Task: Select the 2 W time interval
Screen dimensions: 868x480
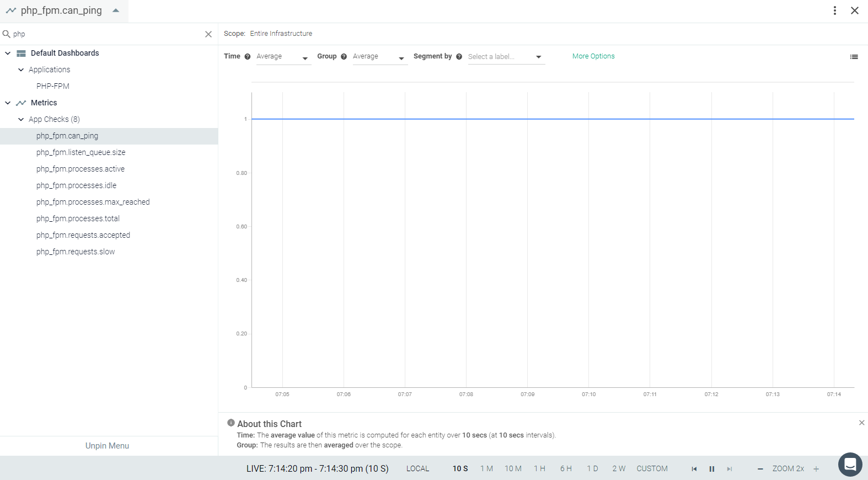Action: coord(619,469)
